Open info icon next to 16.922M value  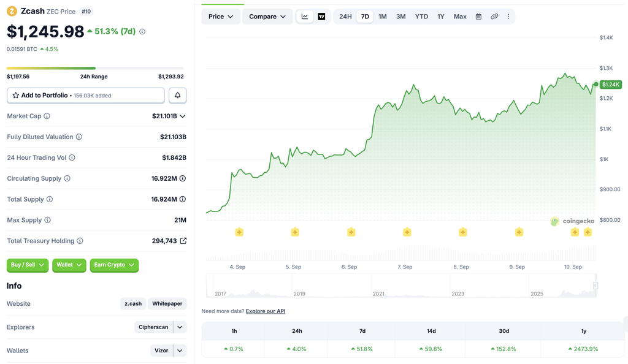coord(183,178)
